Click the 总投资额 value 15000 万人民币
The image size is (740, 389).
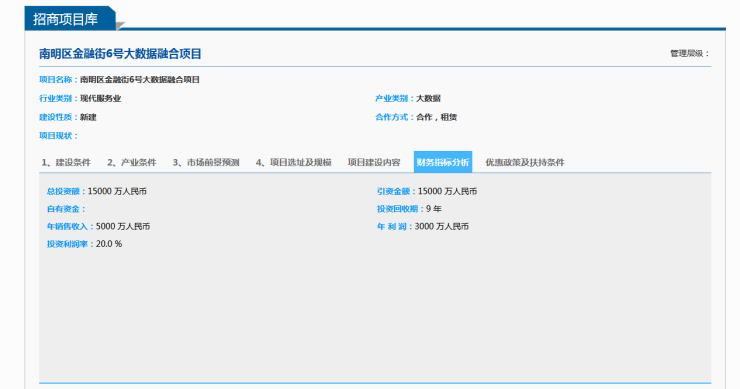[x=117, y=191]
